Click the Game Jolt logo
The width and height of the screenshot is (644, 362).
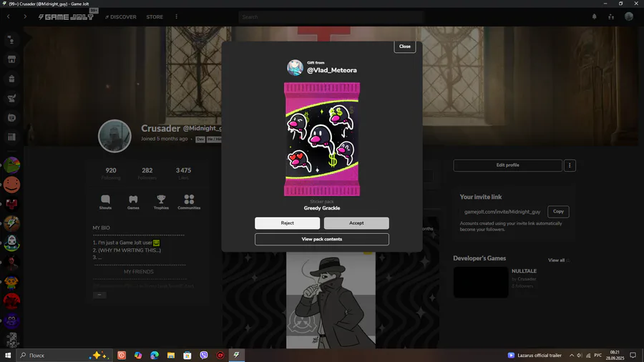coord(66,17)
